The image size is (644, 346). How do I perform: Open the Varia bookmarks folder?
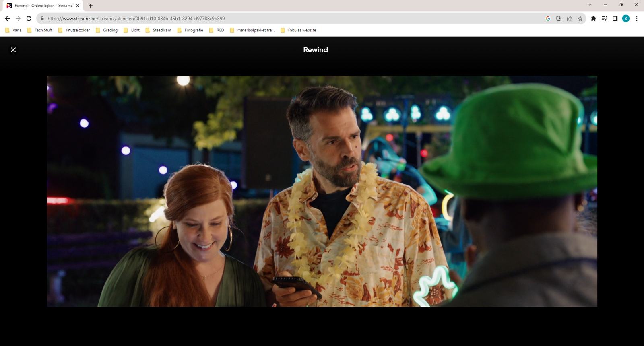13,30
